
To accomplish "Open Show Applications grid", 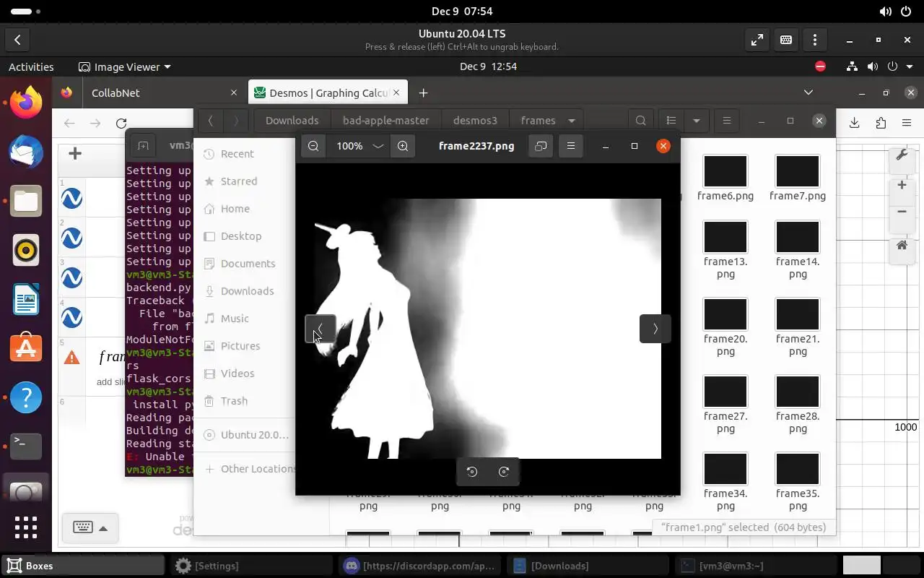I will click(26, 527).
